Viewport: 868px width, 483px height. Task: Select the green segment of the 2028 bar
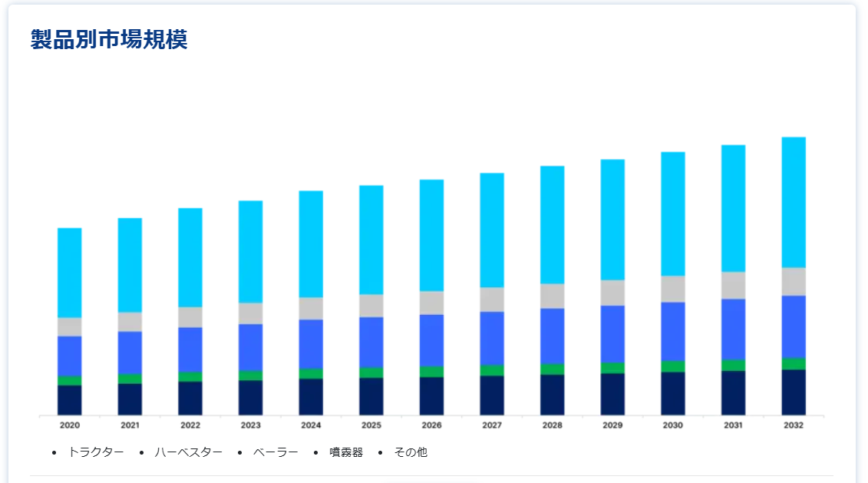(x=552, y=369)
